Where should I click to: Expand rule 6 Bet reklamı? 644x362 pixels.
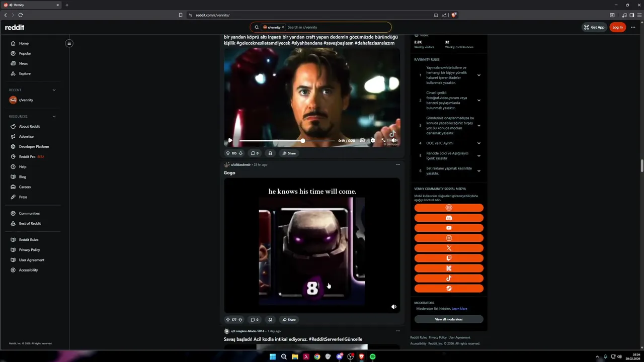click(x=478, y=171)
